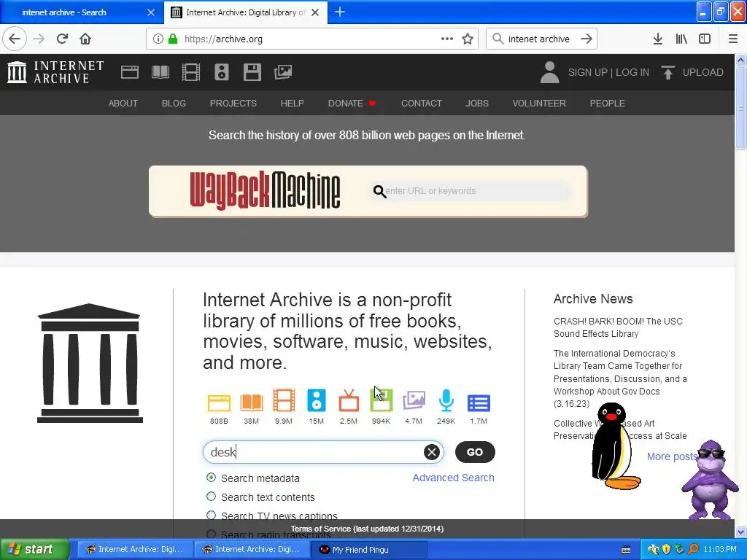This screenshot has width=747, height=560.
Task: Open the DONATE menu item
Action: [352, 104]
